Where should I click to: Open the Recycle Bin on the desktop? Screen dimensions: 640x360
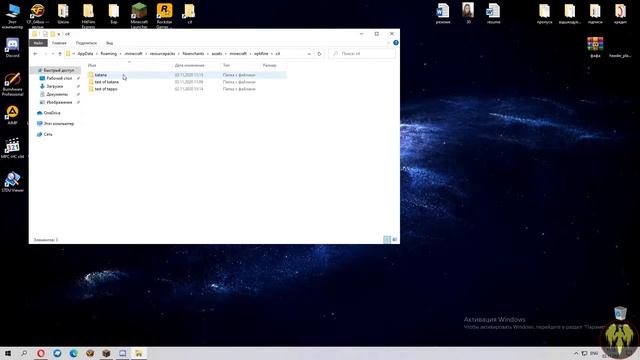coord(620,313)
